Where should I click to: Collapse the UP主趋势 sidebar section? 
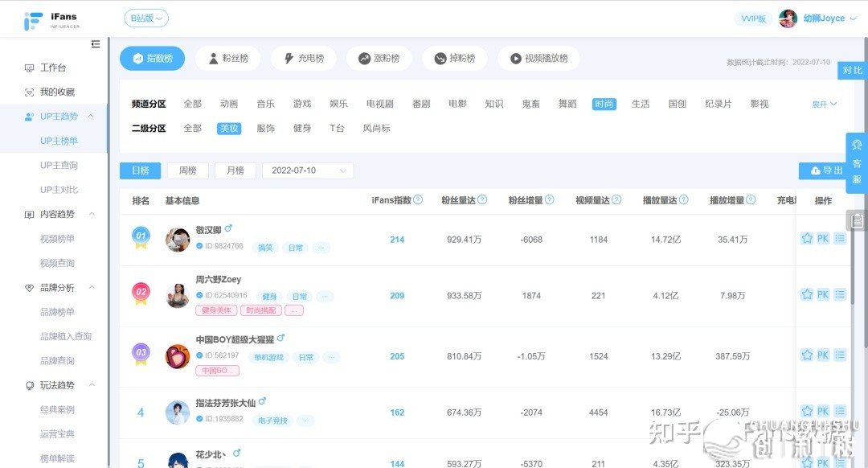click(91, 117)
